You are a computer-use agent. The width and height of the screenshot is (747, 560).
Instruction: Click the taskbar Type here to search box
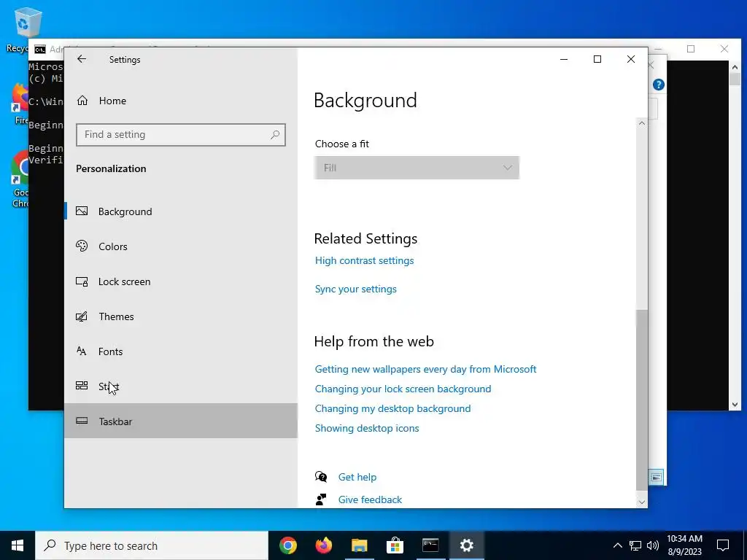pyautogui.click(x=152, y=545)
